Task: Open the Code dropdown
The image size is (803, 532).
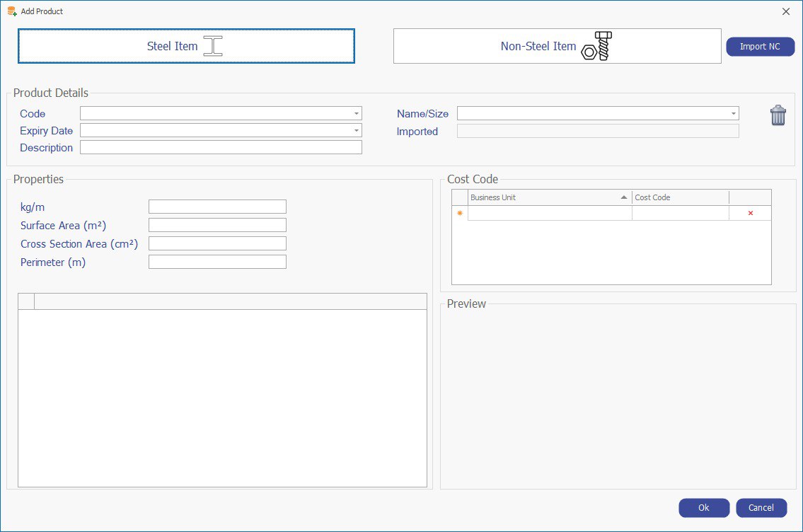Action: coord(356,113)
